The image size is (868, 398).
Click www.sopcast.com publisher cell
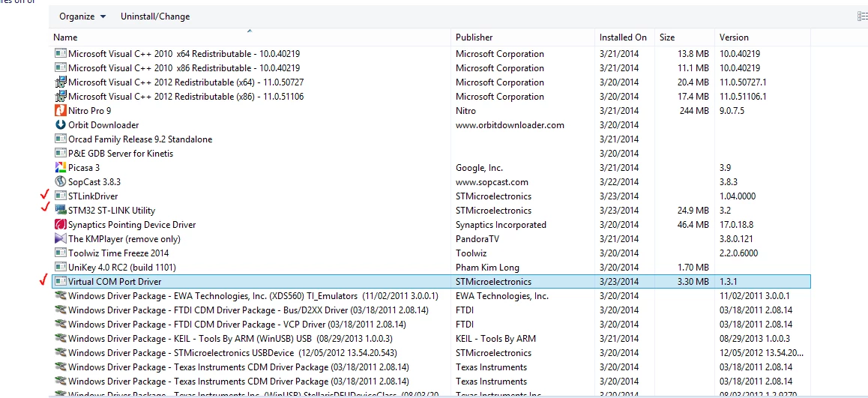[492, 181]
